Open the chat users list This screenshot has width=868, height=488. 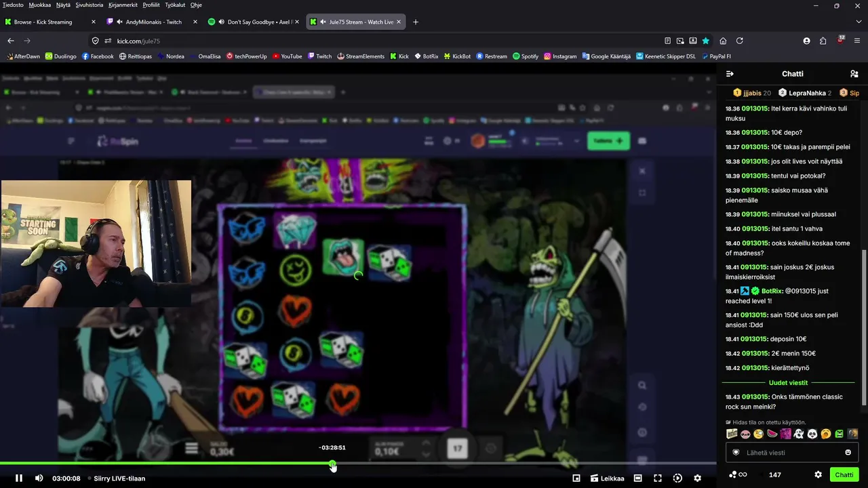pos(854,74)
